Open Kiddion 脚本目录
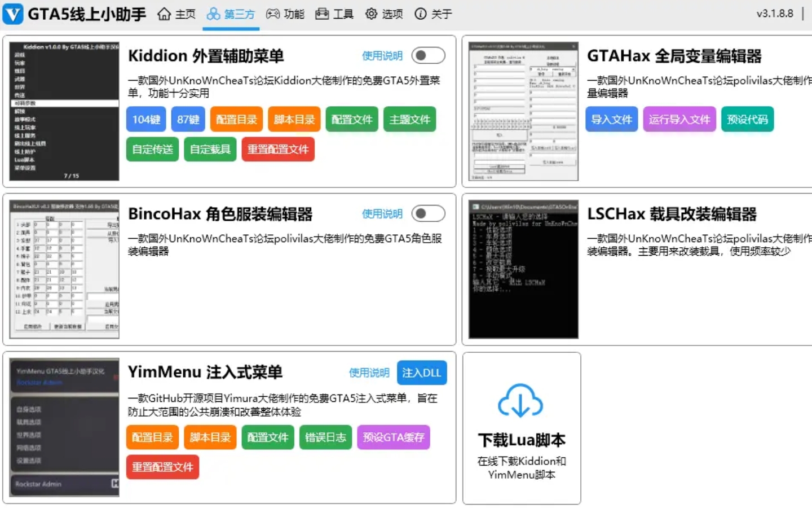 coord(294,119)
